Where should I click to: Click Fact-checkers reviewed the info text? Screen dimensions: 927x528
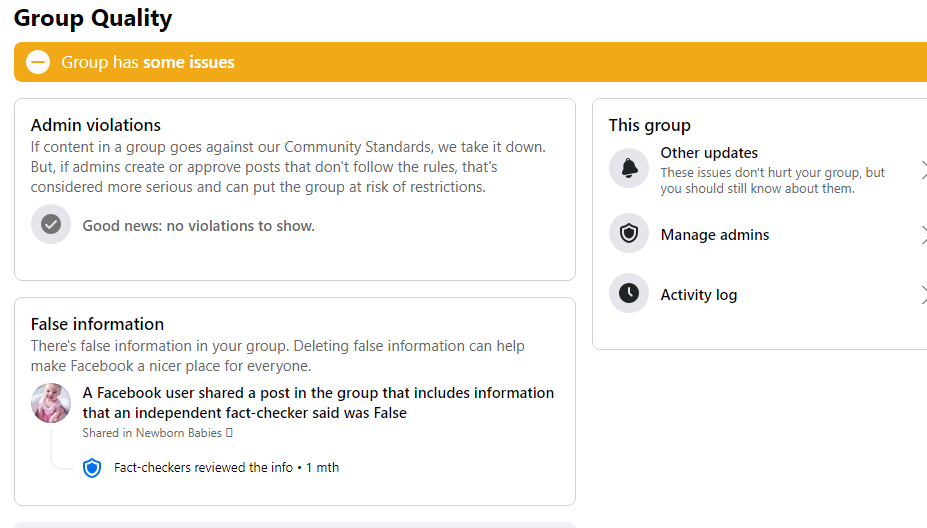point(203,468)
